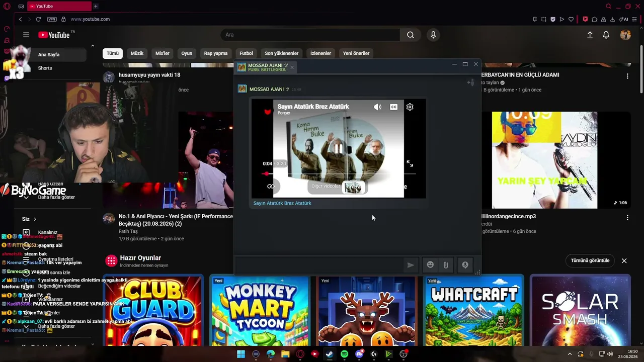
Task: Select the Son yüklenenler filter chip
Action: (282, 53)
